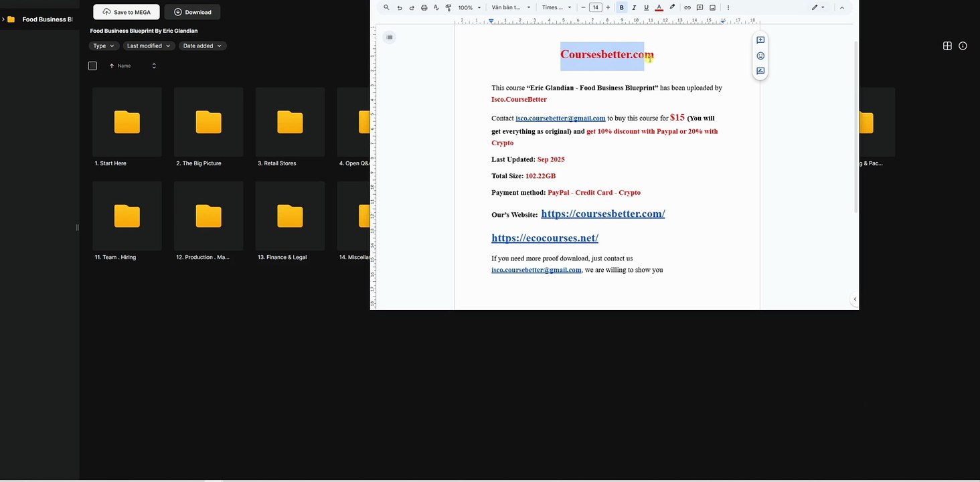Insert an image from the Docs toolbar
Image resolution: width=980 pixels, height=482 pixels.
pos(712,7)
